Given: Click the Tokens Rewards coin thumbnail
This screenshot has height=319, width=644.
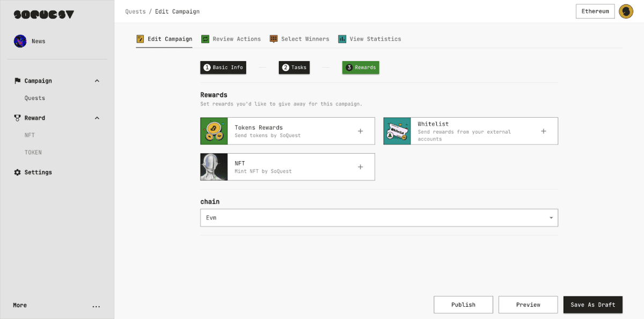Looking at the screenshot, I should click(x=214, y=131).
